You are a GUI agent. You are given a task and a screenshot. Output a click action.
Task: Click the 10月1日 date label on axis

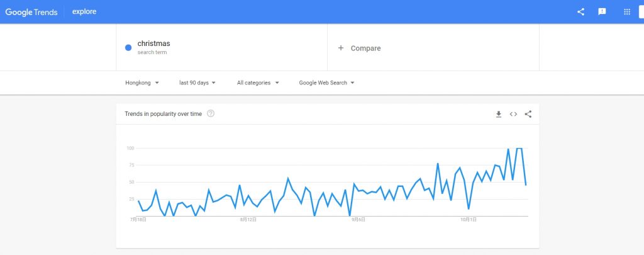pyautogui.click(x=469, y=219)
